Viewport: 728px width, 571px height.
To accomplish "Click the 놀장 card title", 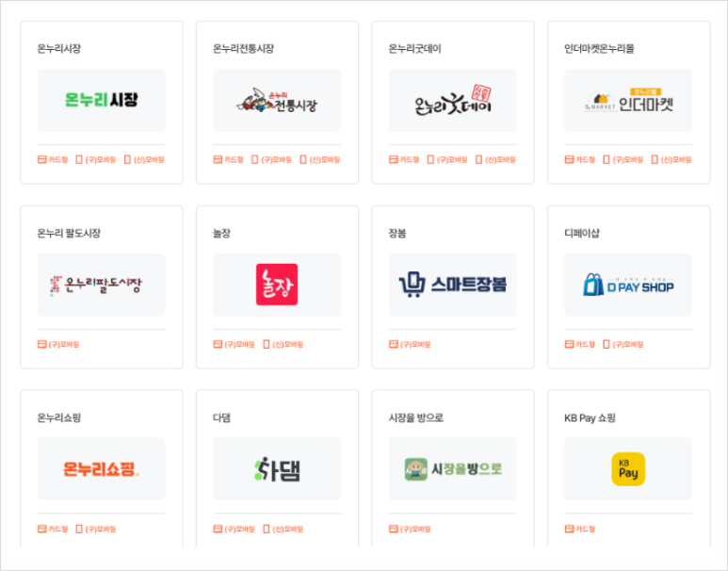I will 221,234.
